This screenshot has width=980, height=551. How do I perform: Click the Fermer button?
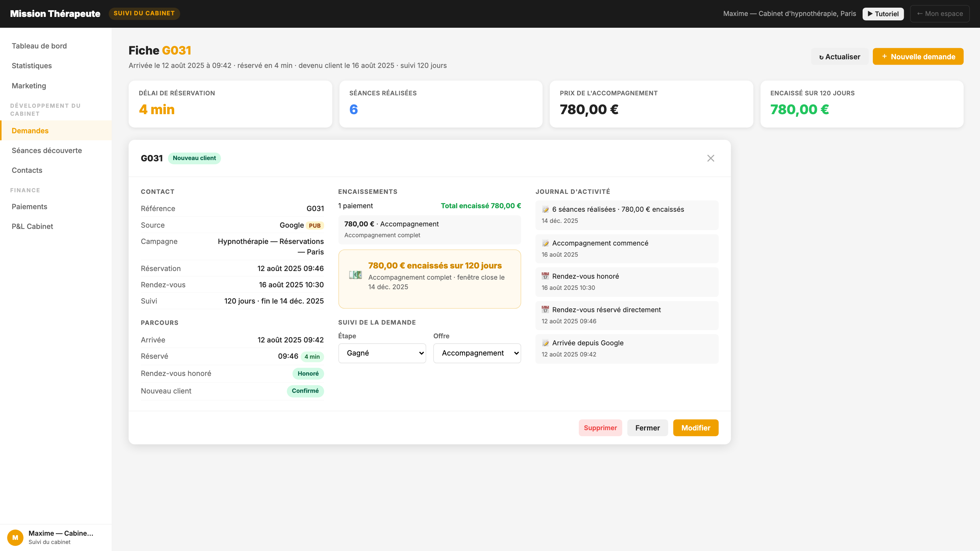coord(648,428)
